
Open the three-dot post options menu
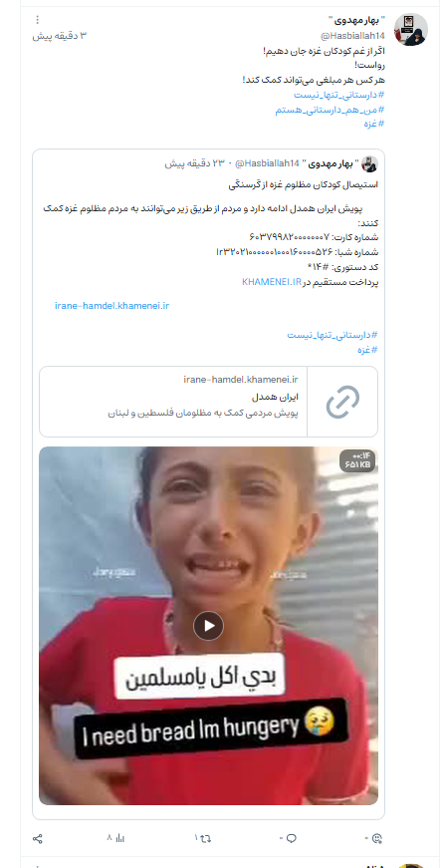click(38, 20)
